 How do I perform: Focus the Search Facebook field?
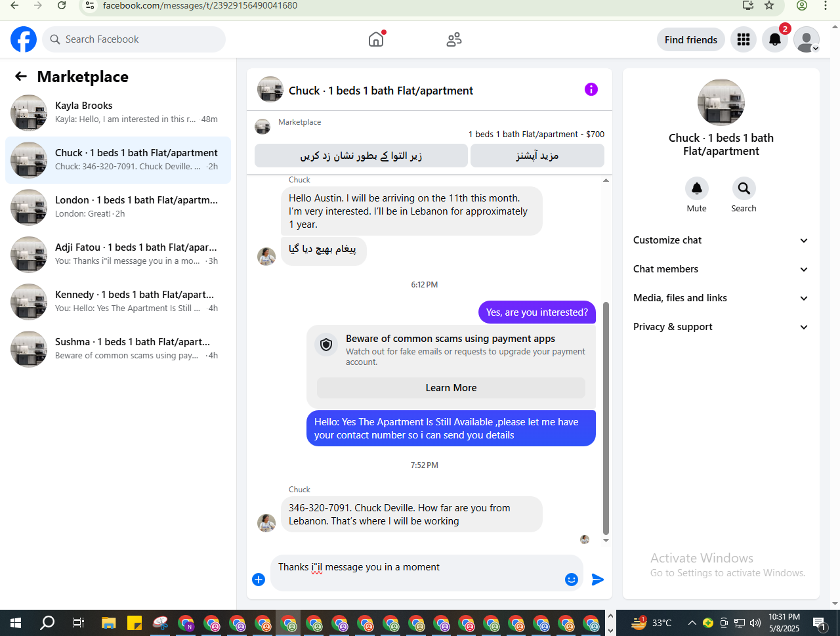(134, 39)
